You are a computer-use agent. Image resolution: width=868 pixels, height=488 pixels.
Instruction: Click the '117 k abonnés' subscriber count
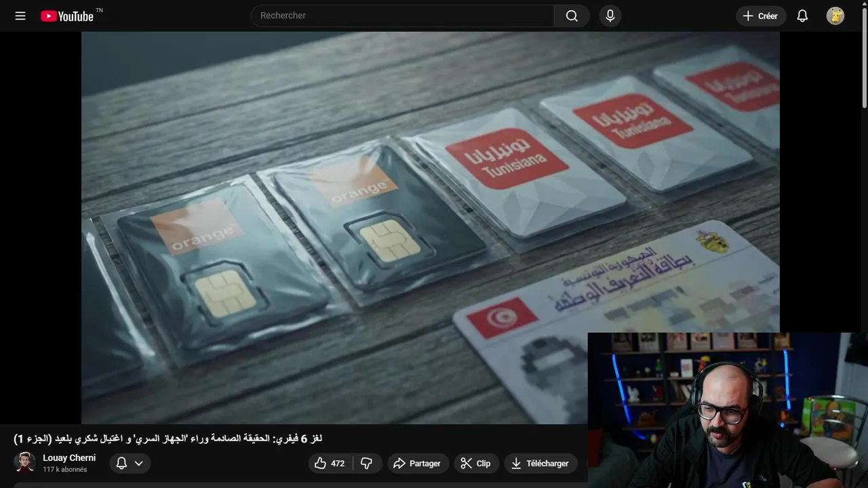(x=65, y=470)
